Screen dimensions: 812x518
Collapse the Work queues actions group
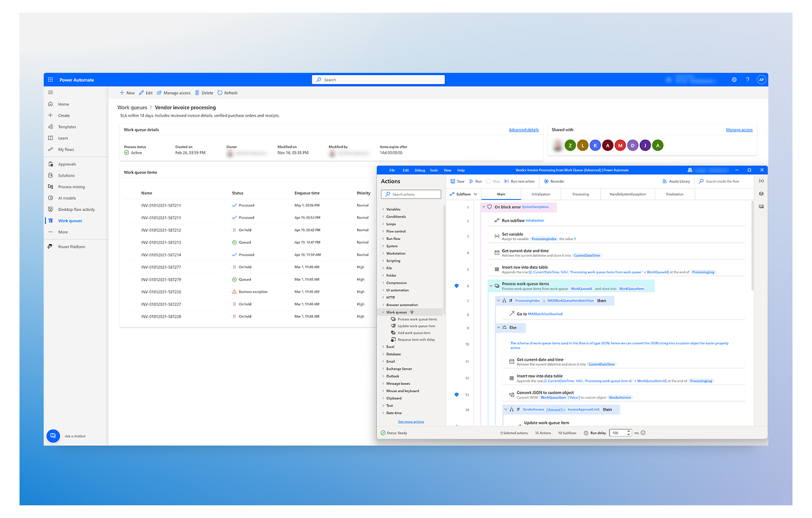point(383,312)
